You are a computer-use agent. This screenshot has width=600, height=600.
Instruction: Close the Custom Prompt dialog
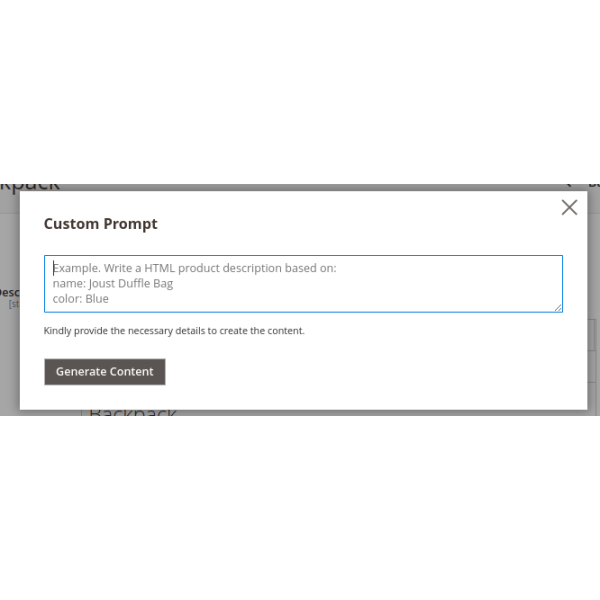click(569, 208)
